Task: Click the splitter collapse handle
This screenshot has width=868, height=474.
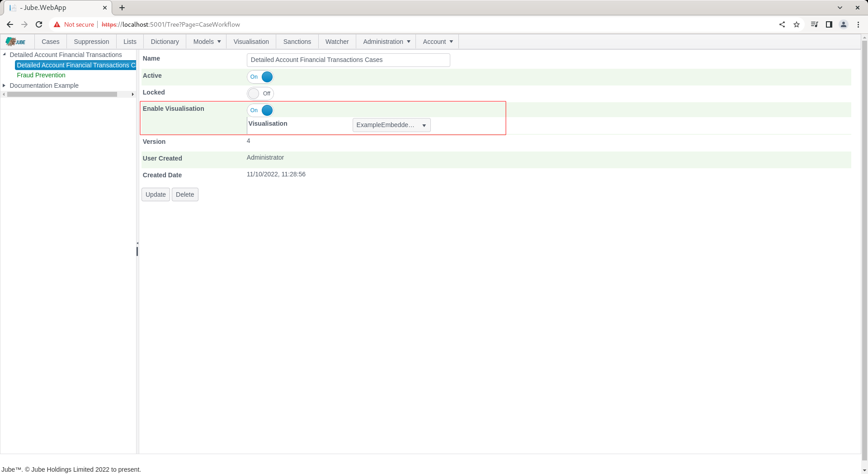Action: (137, 243)
